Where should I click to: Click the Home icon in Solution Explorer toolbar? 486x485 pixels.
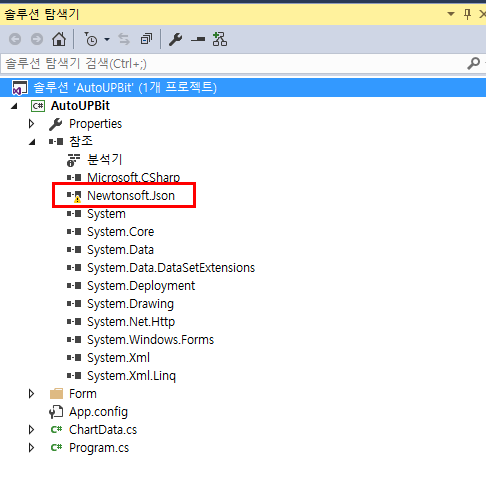tap(59, 39)
